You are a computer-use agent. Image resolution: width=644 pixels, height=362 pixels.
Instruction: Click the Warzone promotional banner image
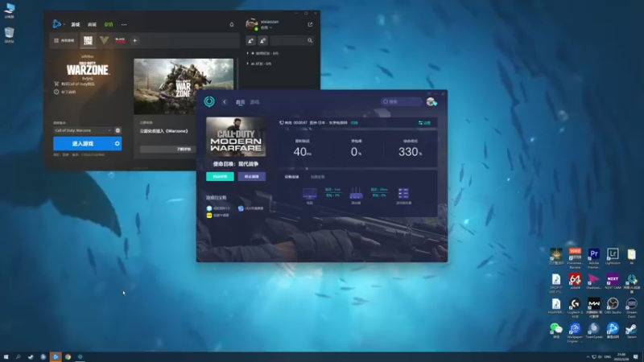pos(184,86)
